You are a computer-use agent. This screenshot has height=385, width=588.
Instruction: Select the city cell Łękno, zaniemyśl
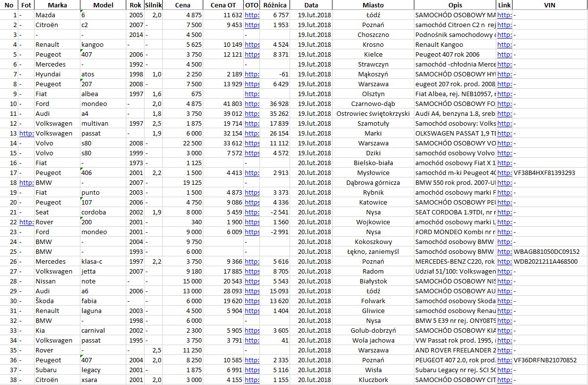[373, 251]
